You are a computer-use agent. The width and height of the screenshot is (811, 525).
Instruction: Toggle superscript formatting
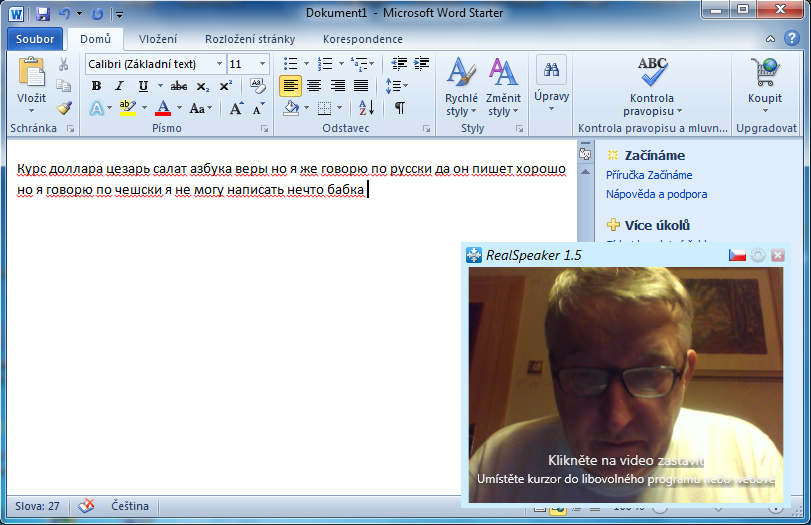tap(226, 86)
